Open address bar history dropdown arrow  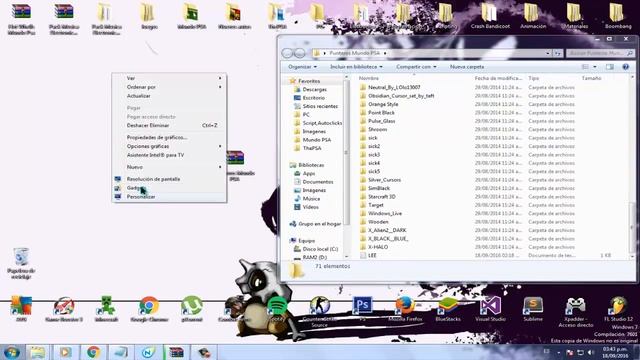(548, 53)
